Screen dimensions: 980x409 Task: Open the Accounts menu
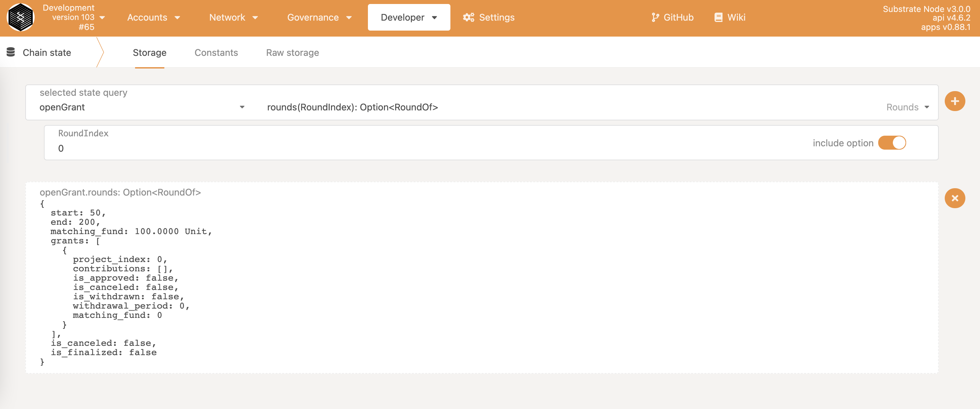[x=153, y=18]
